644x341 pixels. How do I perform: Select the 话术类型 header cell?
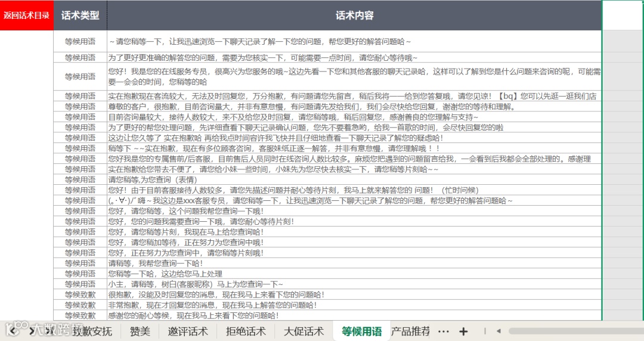tap(80, 15)
